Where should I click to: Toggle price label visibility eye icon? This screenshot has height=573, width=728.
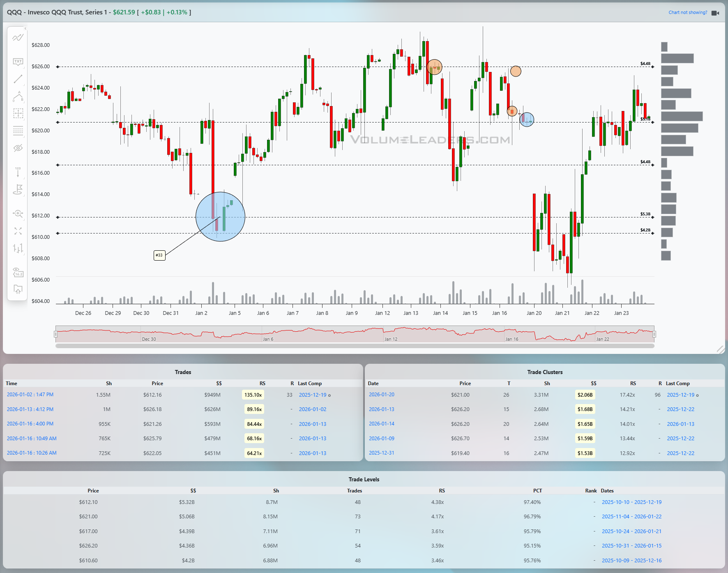click(18, 272)
